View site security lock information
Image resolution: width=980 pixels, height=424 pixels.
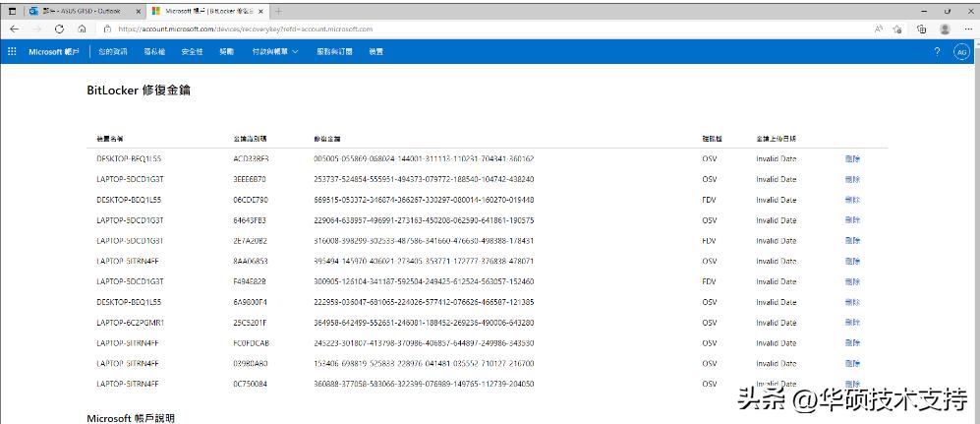(x=107, y=29)
